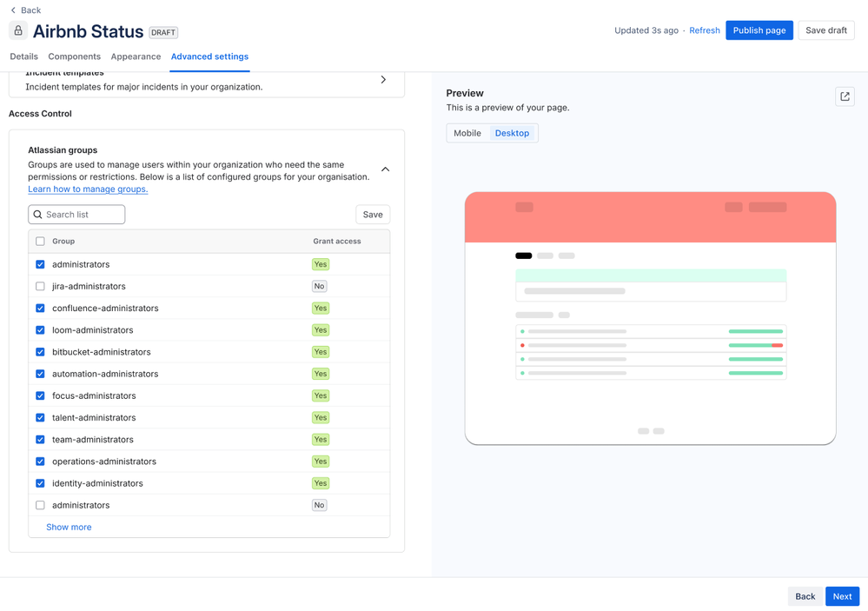Click the bottom Back button
This screenshot has height=611, width=868.
805,596
